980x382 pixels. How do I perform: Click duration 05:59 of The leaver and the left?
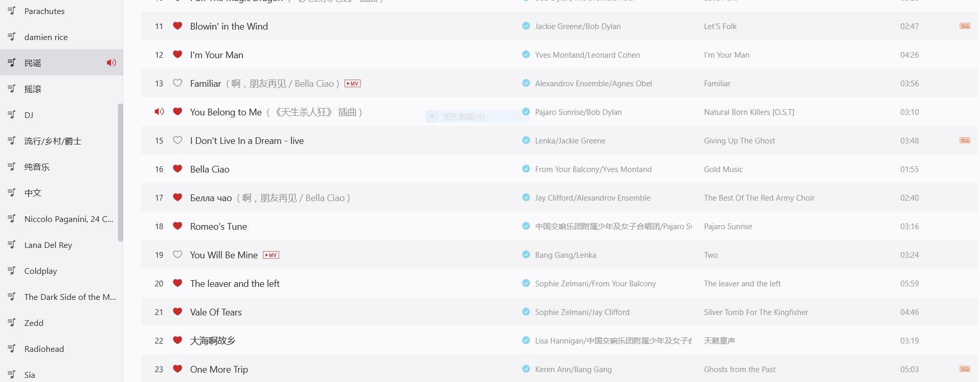(909, 283)
